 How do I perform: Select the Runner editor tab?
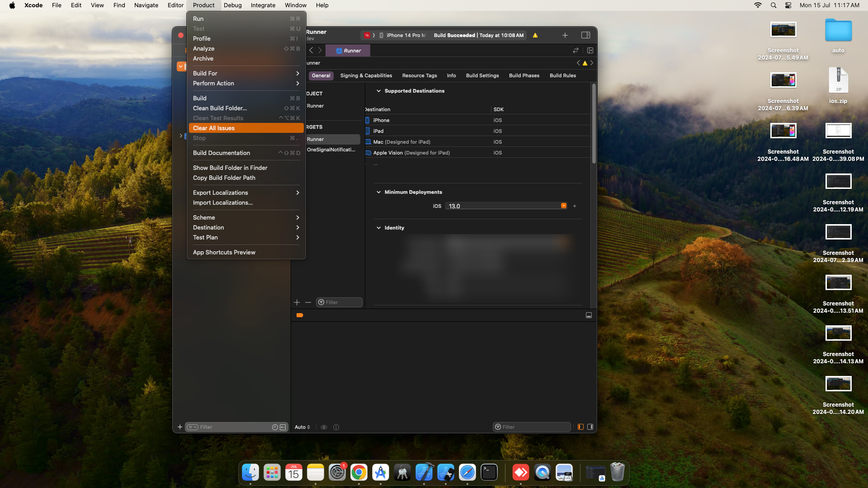pos(348,51)
